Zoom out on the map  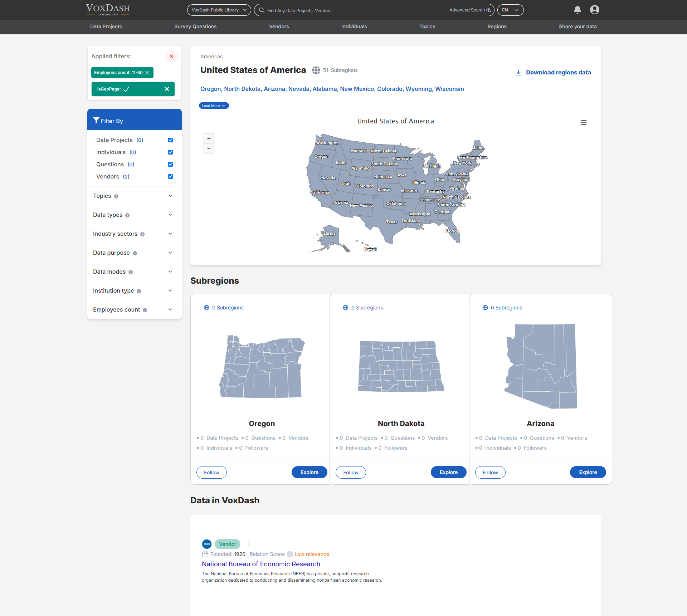209,148
